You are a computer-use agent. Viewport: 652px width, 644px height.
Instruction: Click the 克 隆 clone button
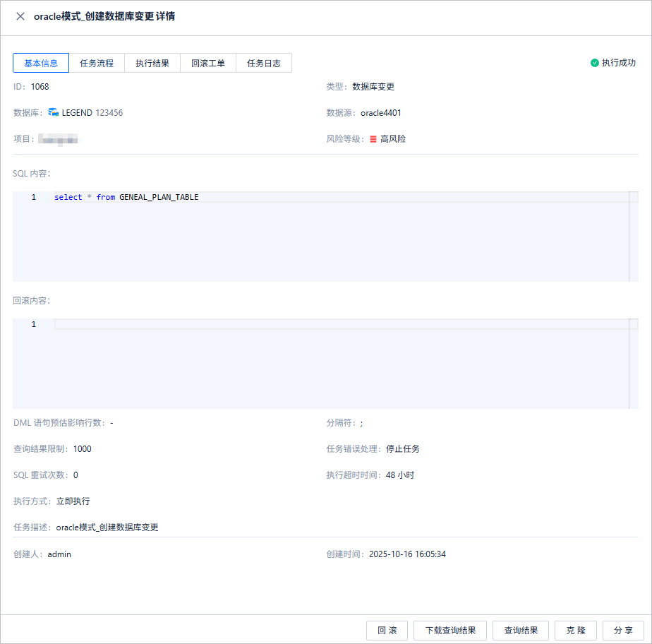click(576, 631)
